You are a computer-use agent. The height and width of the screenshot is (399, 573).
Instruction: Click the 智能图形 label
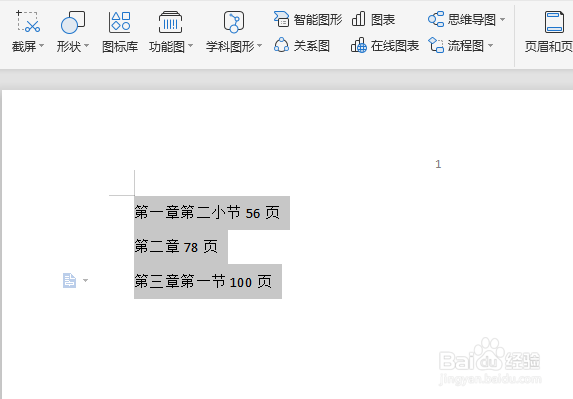point(318,20)
